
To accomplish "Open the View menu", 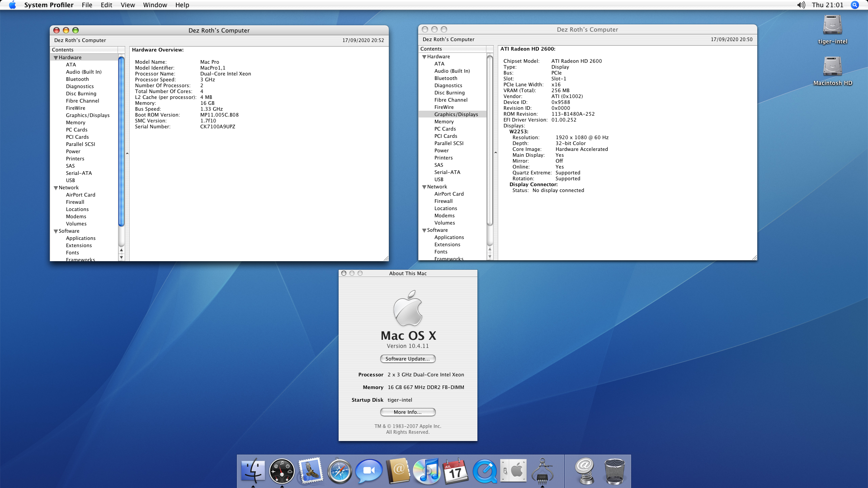I will click(x=127, y=5).
